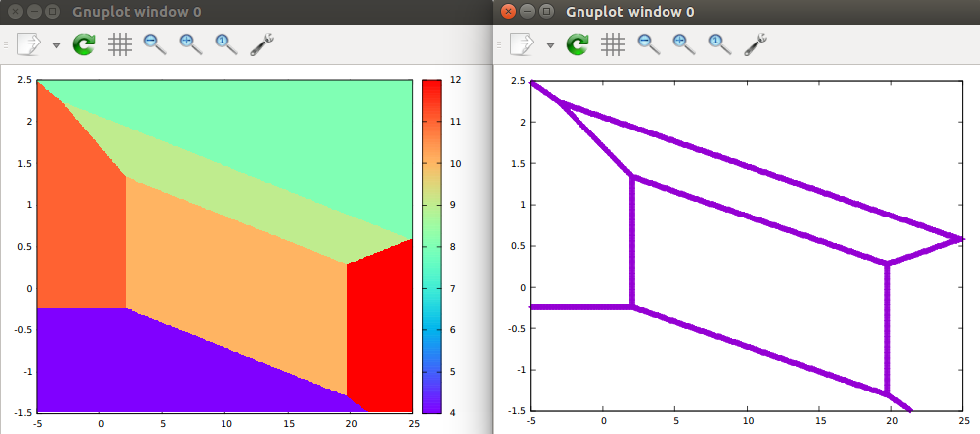Open configuration wrench in the right window
The height and width of the screenshot is (434, 980).
click(756, 44)
